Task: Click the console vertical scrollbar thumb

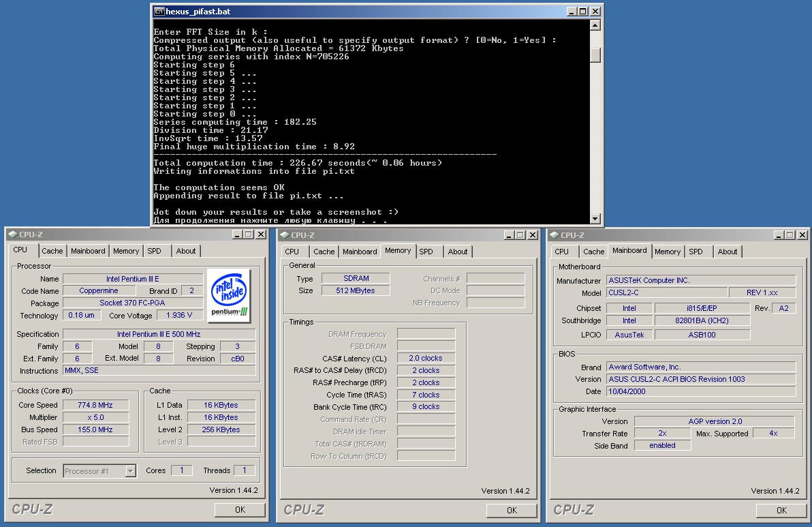Action: (595, 55)
